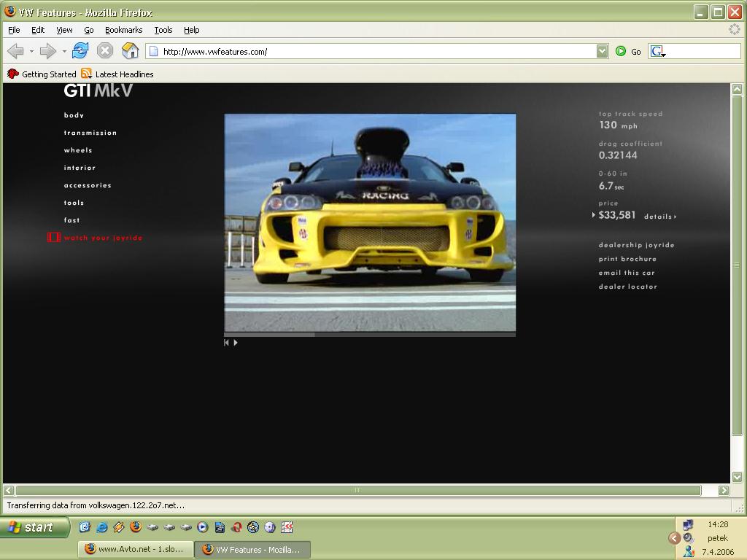This screenshot has height=560, width=747.
Task: Click the email this car link
Action: coord(627,273)
